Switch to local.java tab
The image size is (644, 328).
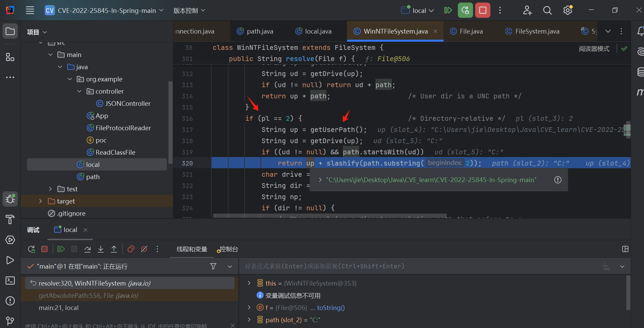(x=313, y=31)
